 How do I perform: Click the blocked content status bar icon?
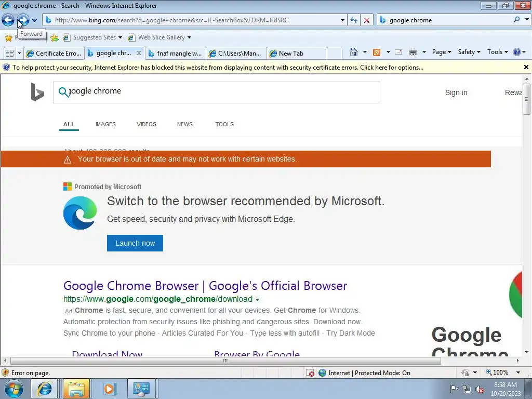tap(310, 373)
